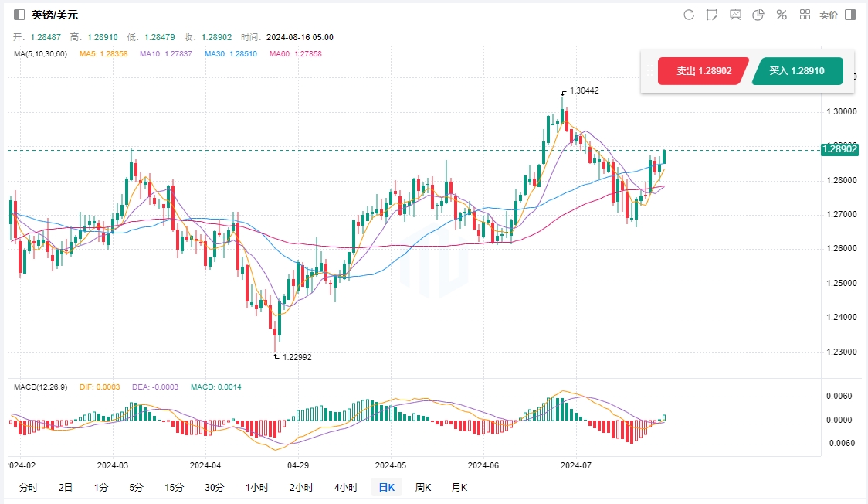The image size is (868, 504).
Task: Switch to the 周K weekly tab
Action: point(422,487)
